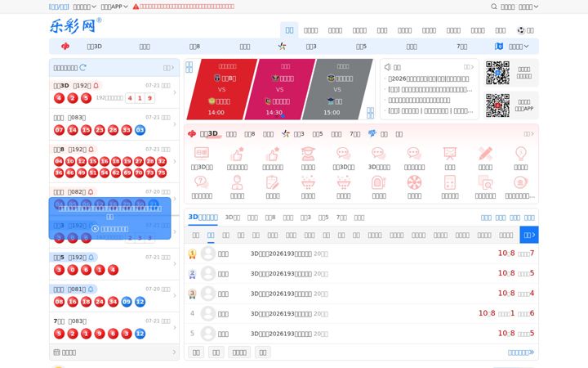Open the roulette wheel icon
The image size is (588, 368).
pos(414,182)
